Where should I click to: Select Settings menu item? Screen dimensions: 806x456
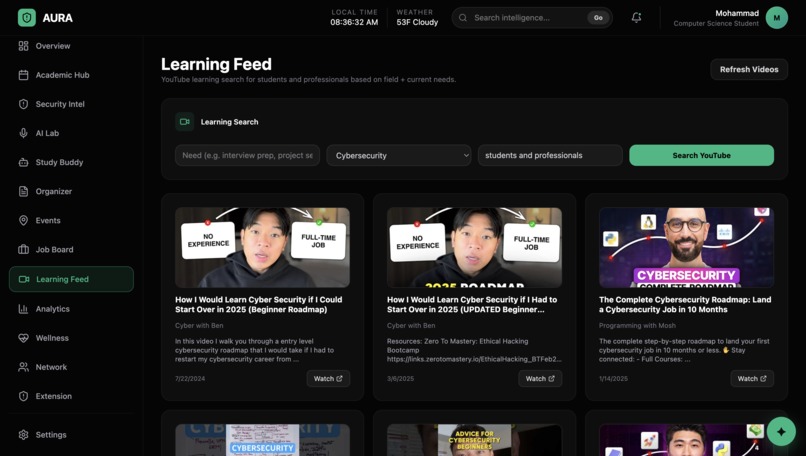click(x=71, y=435)
